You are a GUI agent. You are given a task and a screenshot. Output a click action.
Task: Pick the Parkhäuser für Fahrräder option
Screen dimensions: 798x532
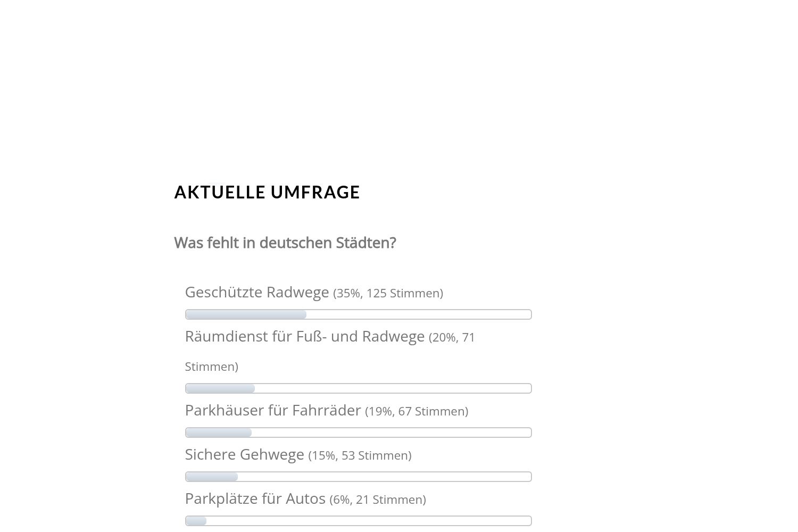pos(273,410)
